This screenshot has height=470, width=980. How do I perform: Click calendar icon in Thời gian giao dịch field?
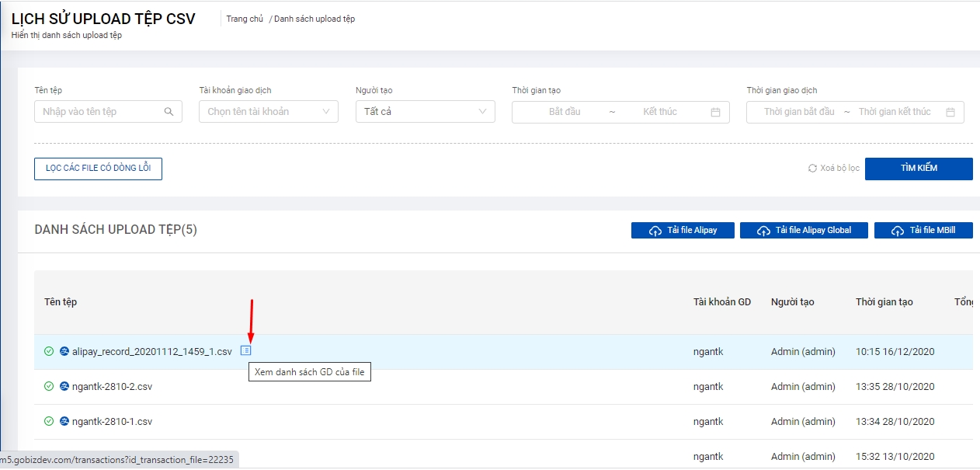(950, 112)
